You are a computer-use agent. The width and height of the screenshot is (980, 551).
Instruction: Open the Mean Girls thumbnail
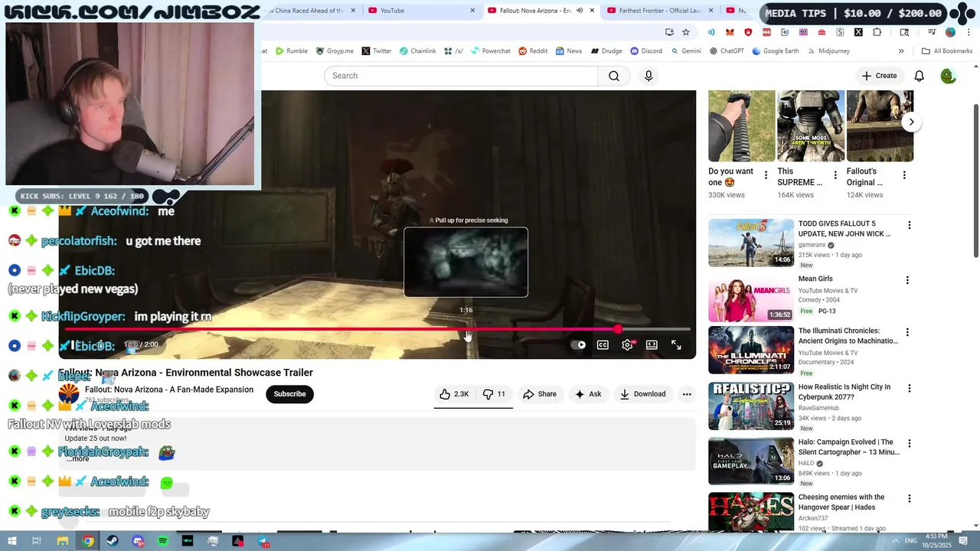coord(751,298)
